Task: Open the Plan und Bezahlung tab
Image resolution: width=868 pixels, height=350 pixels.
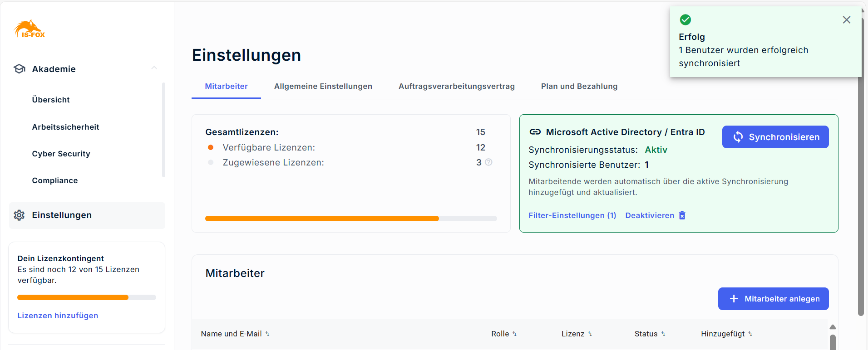Action: coord(579,86)
